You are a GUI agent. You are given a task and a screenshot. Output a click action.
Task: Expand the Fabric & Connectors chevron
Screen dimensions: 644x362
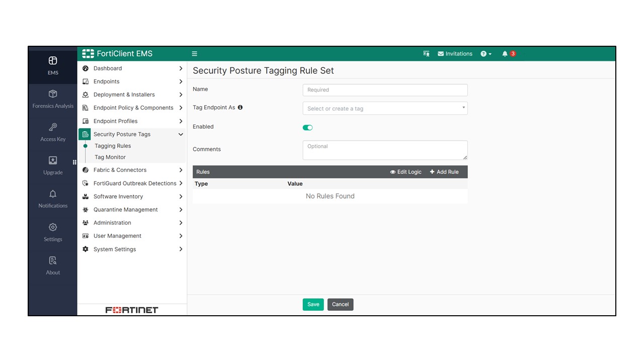[181, 170]
